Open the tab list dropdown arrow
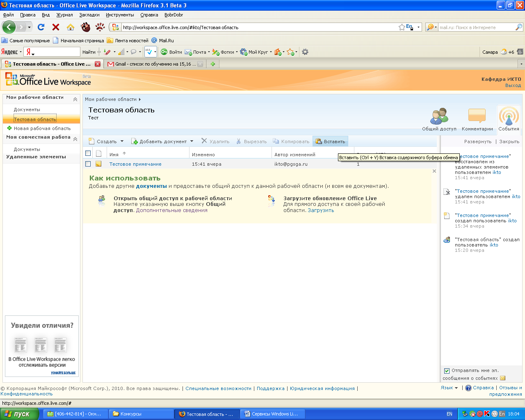 click(x=521, y=64)
